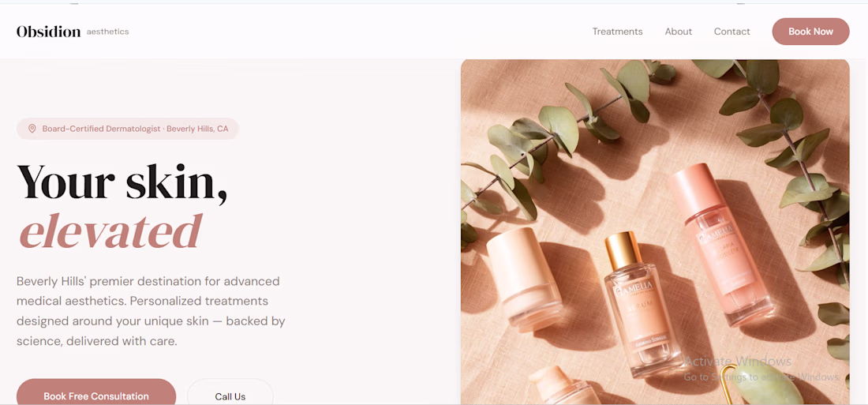Click the 'Your skin,' headline
The height and width of the screenshot is (405, 868).
click(x=122, y=182)
